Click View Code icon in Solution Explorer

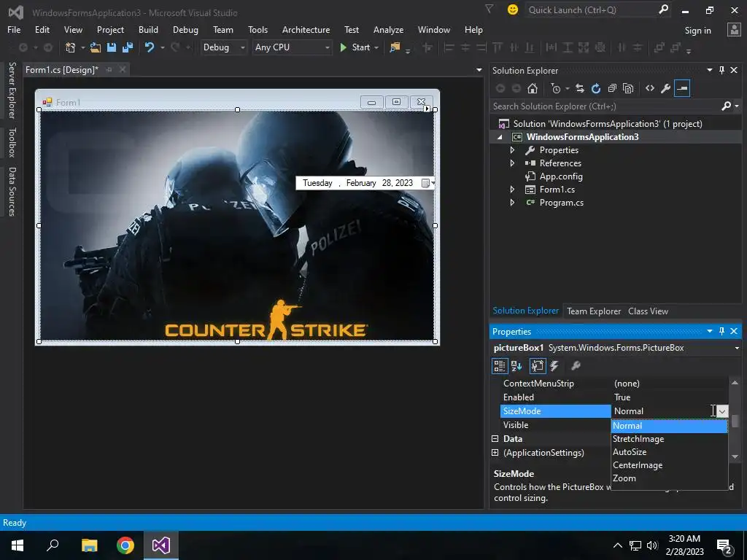(x=650, y=88)
